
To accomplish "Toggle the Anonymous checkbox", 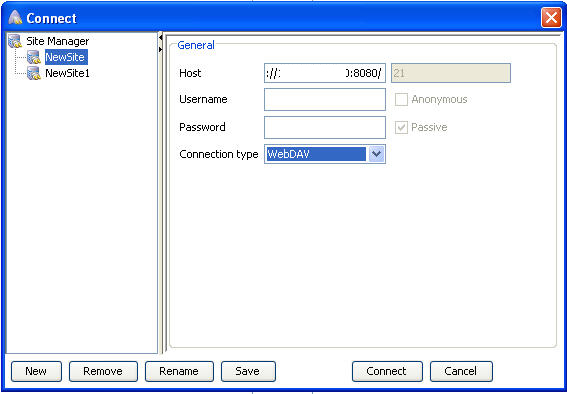I will [401, 99].
